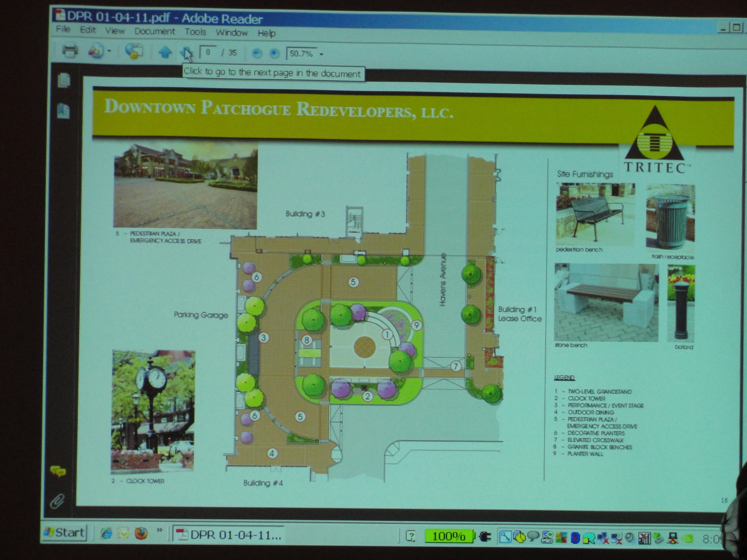
Task: Click the 'Building #3' label on the plan
Action: (x=305, y=214)
